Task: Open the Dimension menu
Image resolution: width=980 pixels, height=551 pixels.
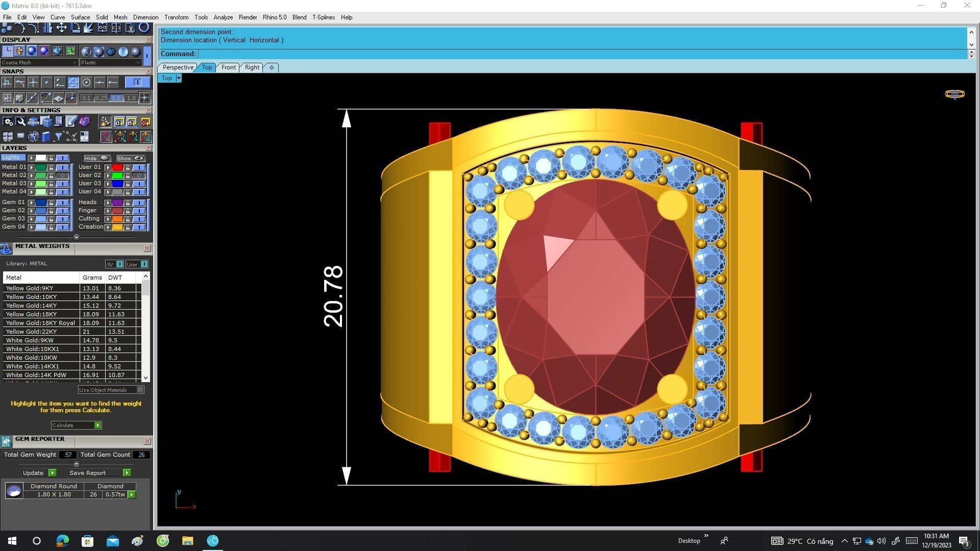Action: tap(145, 17)
